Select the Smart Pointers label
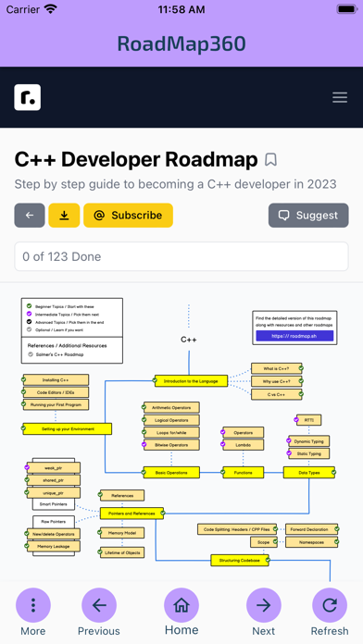363x644 pixels. click(54, 504)
